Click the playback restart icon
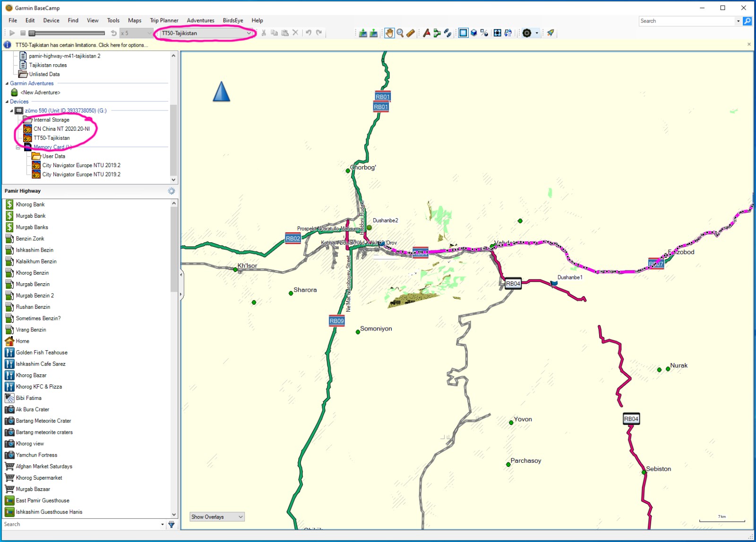The height and width of the screenshot is (542, 756). coord(113,33)
